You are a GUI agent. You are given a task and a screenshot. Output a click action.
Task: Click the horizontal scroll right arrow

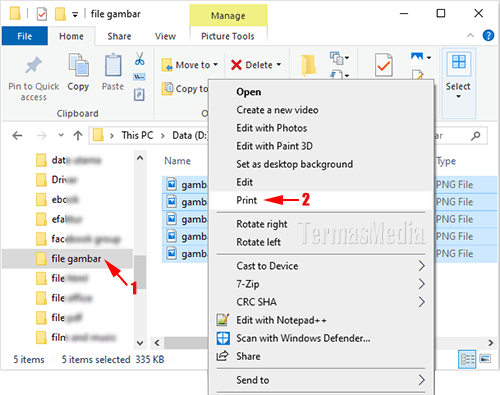(490, 343)
